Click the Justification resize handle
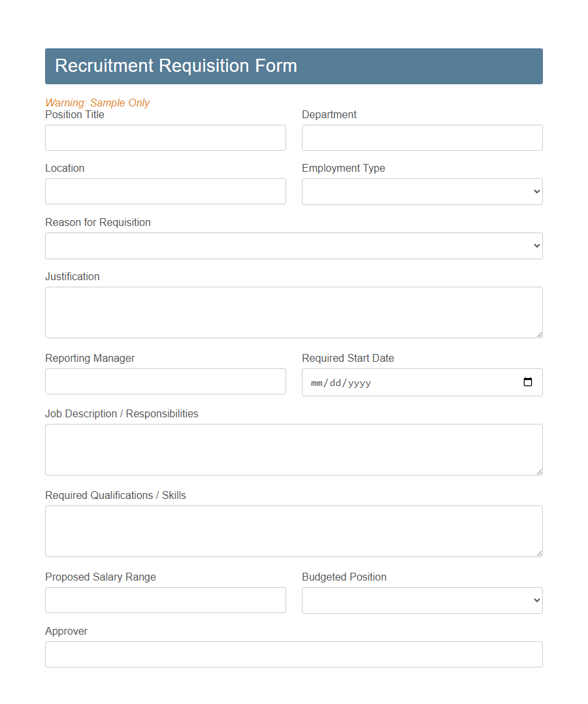 (540, 335)
